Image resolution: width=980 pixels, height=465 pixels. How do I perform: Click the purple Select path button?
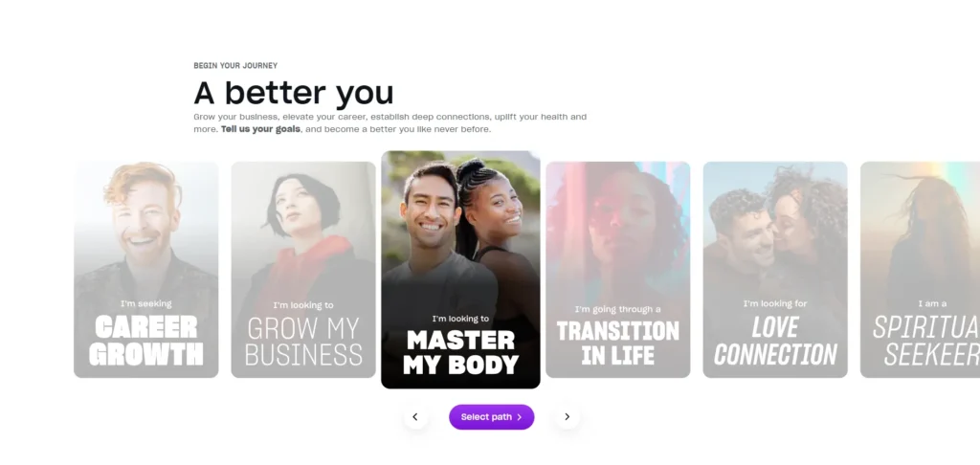tap(491, 417)
